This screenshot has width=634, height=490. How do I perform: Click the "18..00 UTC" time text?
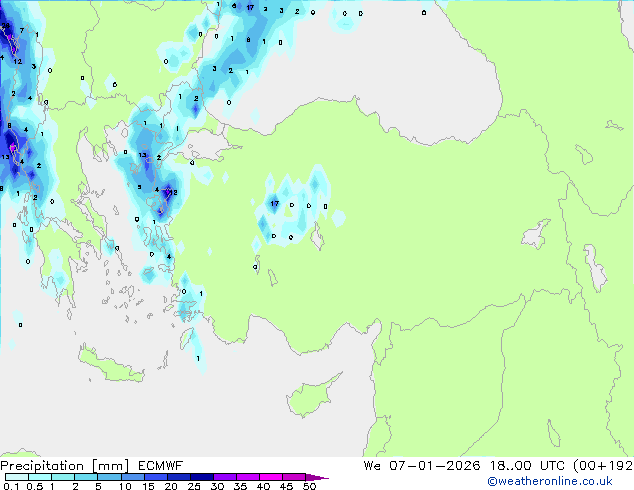tap(527, 466)
